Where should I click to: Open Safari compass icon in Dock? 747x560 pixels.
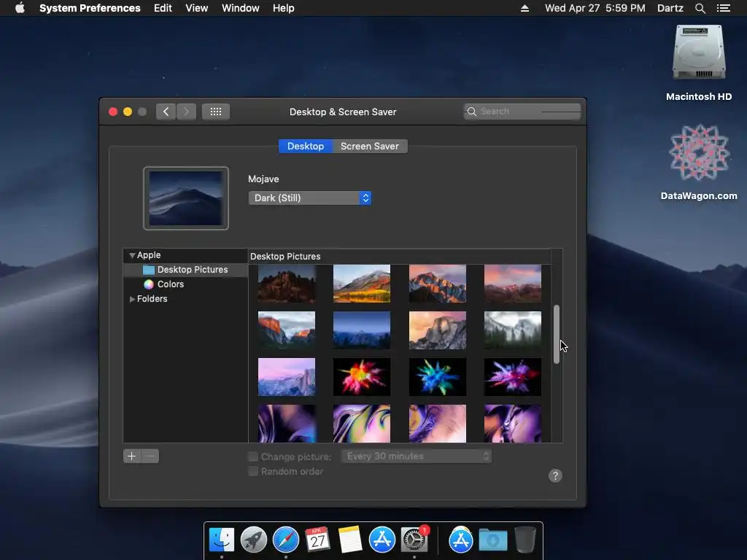pos(286,540)
